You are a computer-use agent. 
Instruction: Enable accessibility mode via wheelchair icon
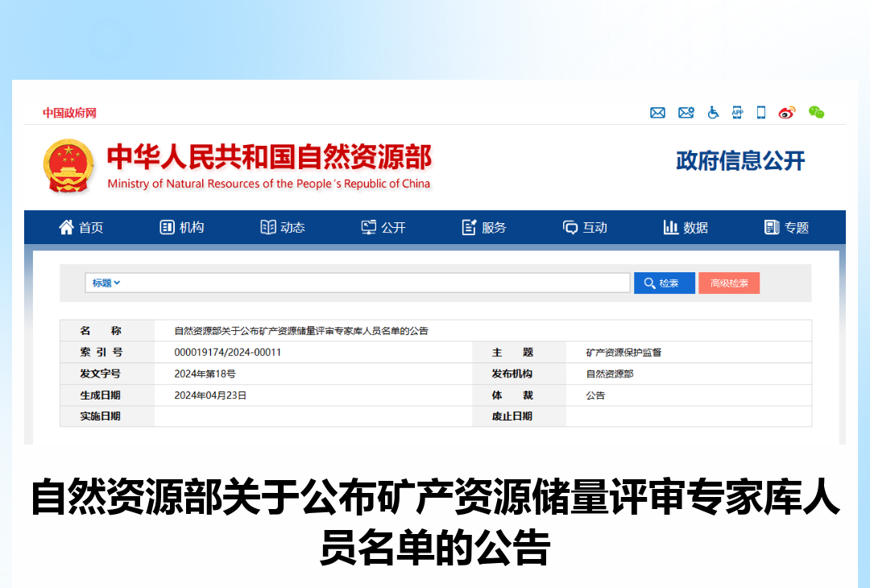[713, 113]
